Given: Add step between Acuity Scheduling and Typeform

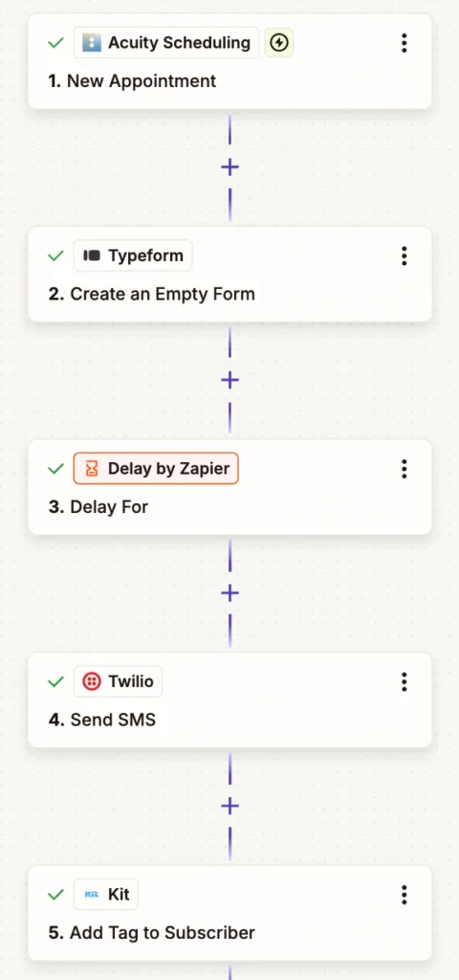Looking at the screenshot, I should tap(229, 167).
